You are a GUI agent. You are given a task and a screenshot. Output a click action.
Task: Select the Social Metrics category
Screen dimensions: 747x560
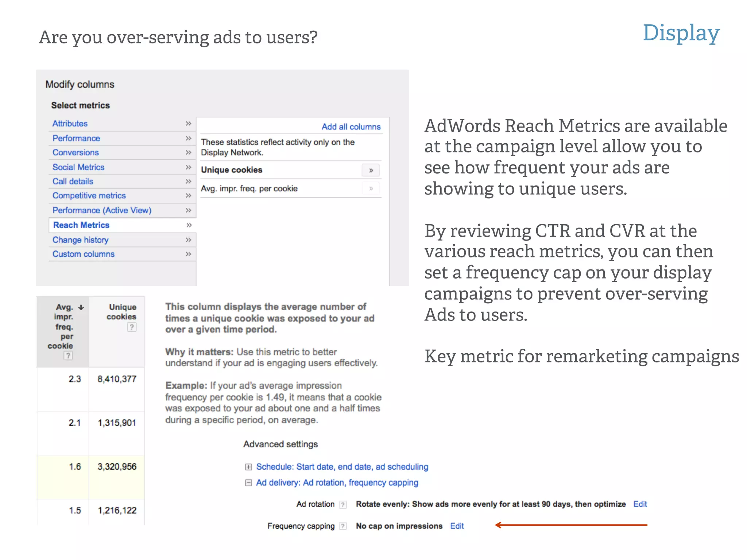[78, 167]
